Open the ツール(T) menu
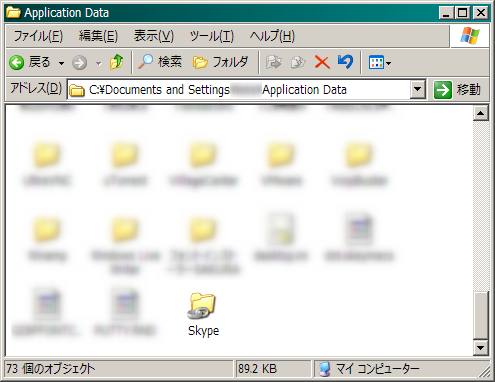495x382 pixels. tap(212, 36)
